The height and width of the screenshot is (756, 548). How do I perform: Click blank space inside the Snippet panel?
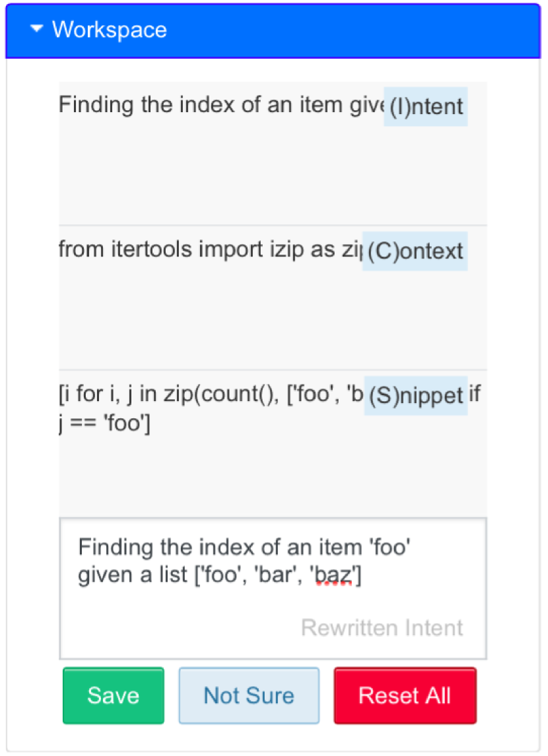[x=264, y=475]
